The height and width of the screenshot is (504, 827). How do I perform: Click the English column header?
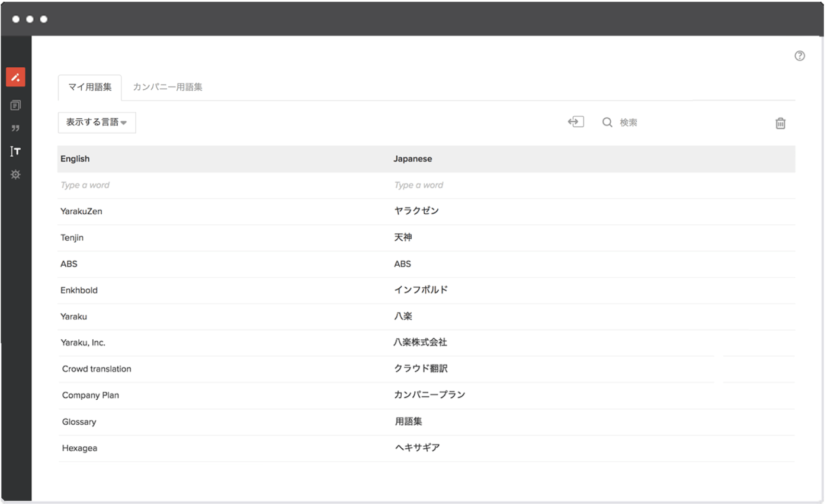tap(75, 159)
